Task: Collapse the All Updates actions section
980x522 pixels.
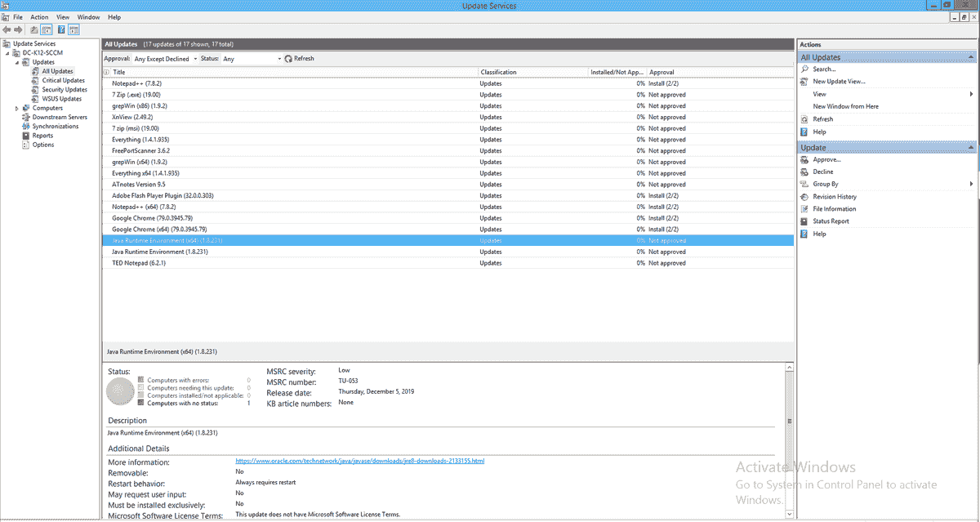Action: pyautogui.click(x=971, y=57)
